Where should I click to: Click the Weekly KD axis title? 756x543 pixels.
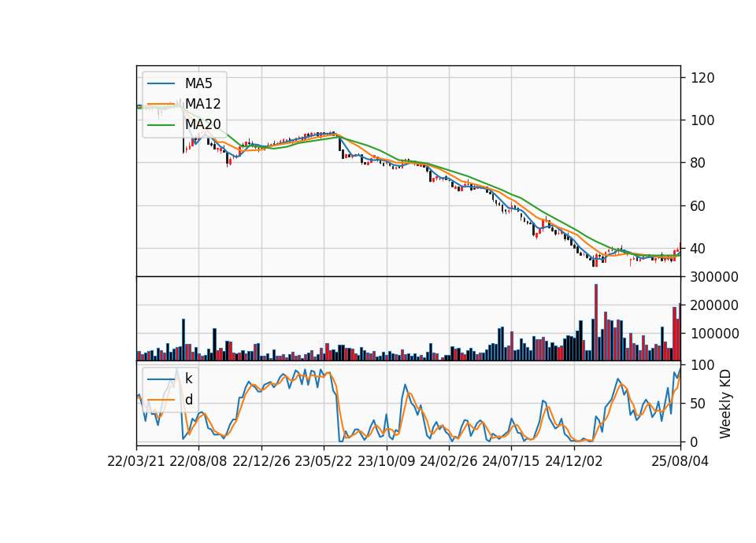(x=725, y=404)
